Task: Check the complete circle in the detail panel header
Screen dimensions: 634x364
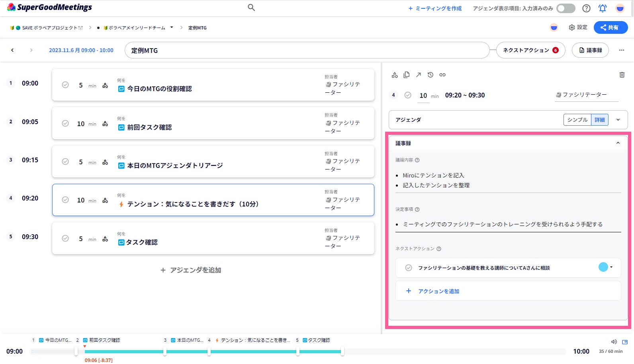Action: tap(408, 95)
